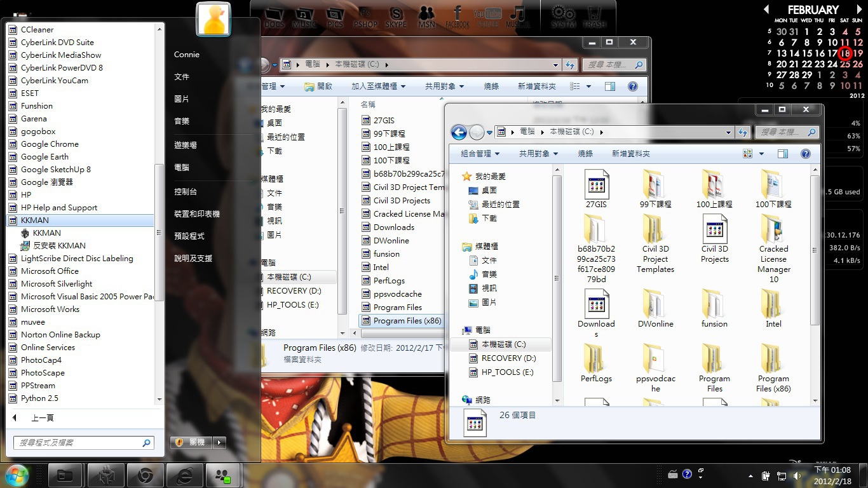Viewport: 868px width, 488px height.
Task: Open the clock showing 下午 01:08
Action: (832, 475)
